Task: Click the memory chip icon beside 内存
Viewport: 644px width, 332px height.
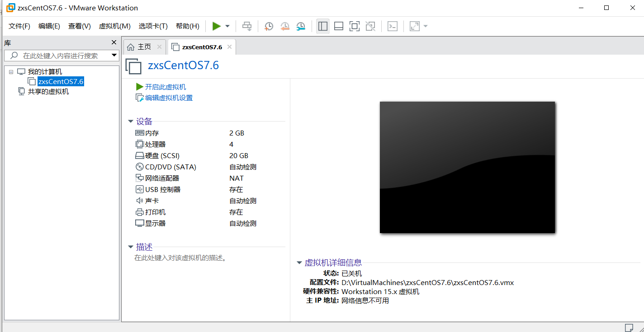Action: tap(139, 133)
